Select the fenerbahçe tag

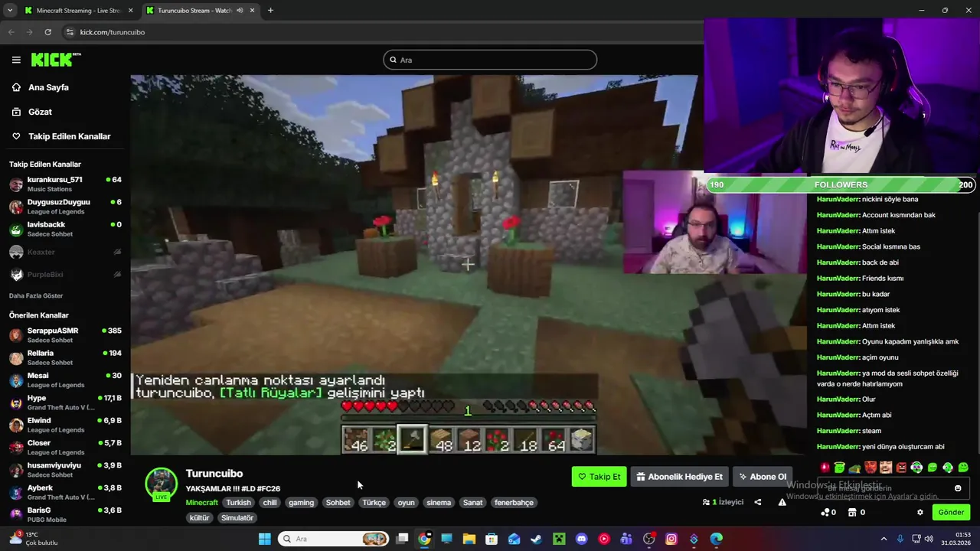514,503
